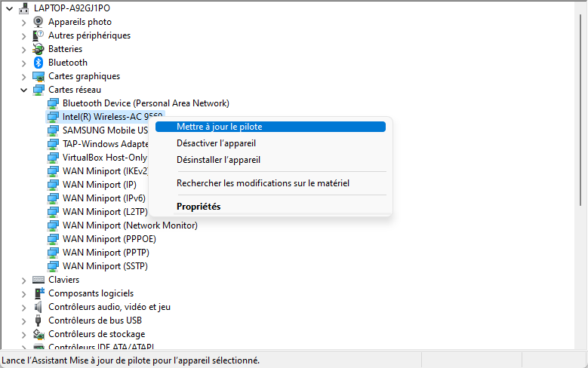588x368 pixels.
Task: Click the Claviers keyboard icon
Action: [x=38, y=280]
